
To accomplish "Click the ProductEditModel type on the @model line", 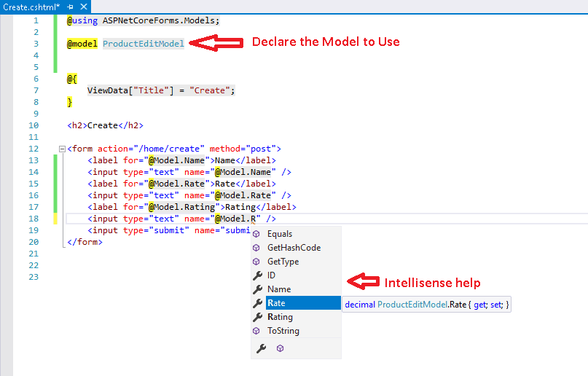I will 144,44.
